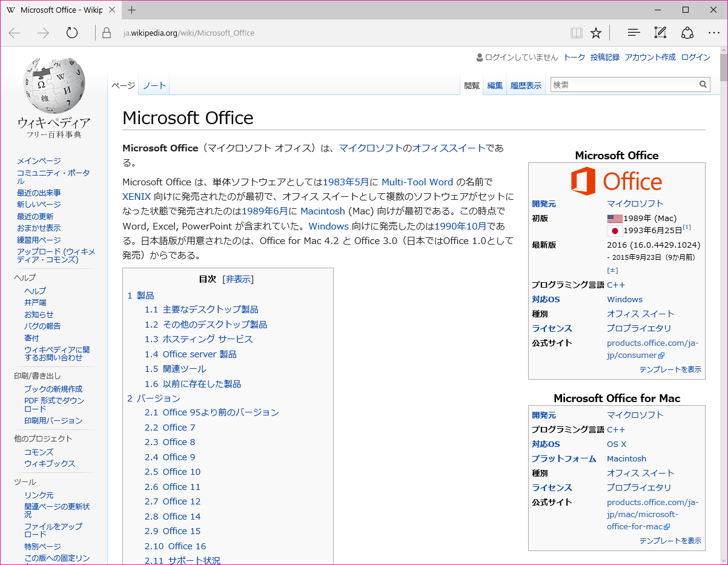The image size is (728, 565).
Task: Open the Hub (three lines) icon
Action: click(x=634, y=33)
